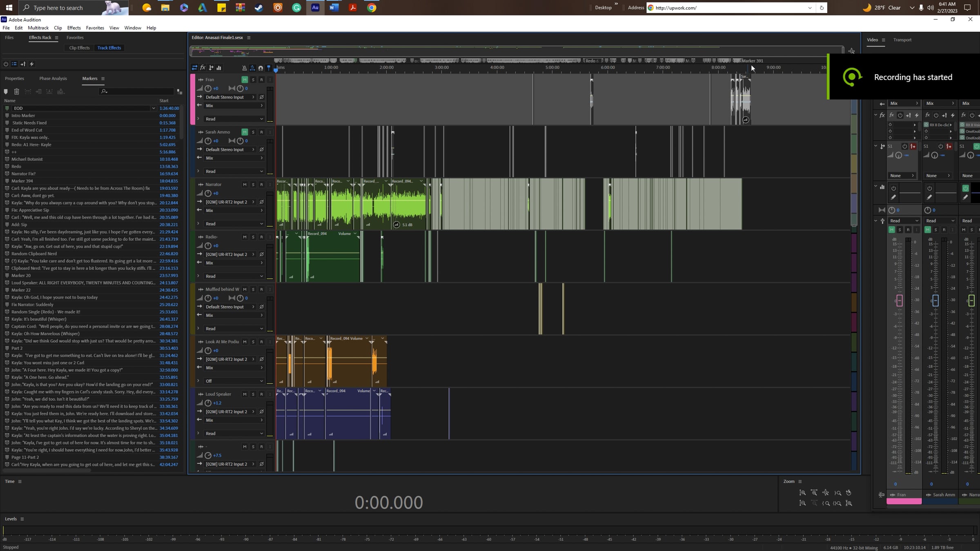Switch to the Phase Analysis tab

coord(53,78)
